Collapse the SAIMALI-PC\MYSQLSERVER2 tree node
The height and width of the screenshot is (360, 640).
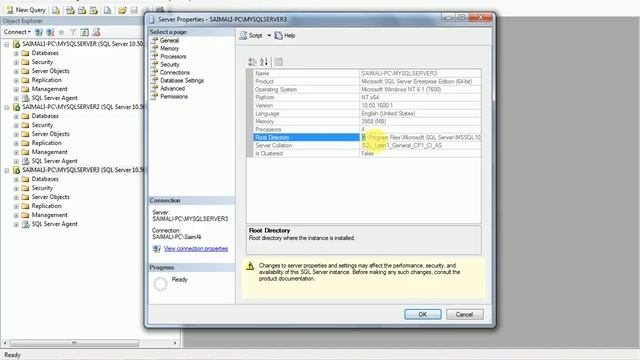7,107
